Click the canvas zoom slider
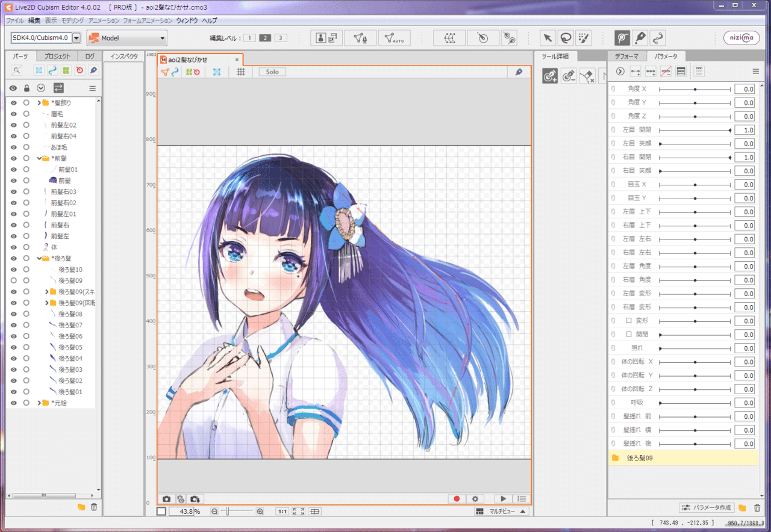 tap(237, 512)
